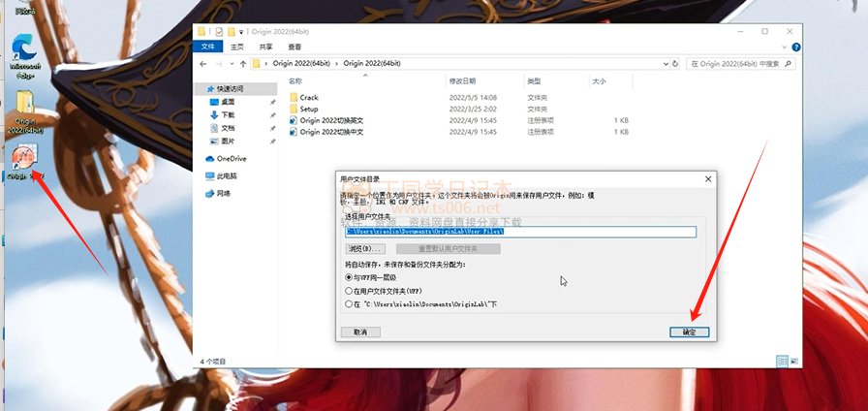Click the Origin 2022(64bit) desktop folder

25,111
